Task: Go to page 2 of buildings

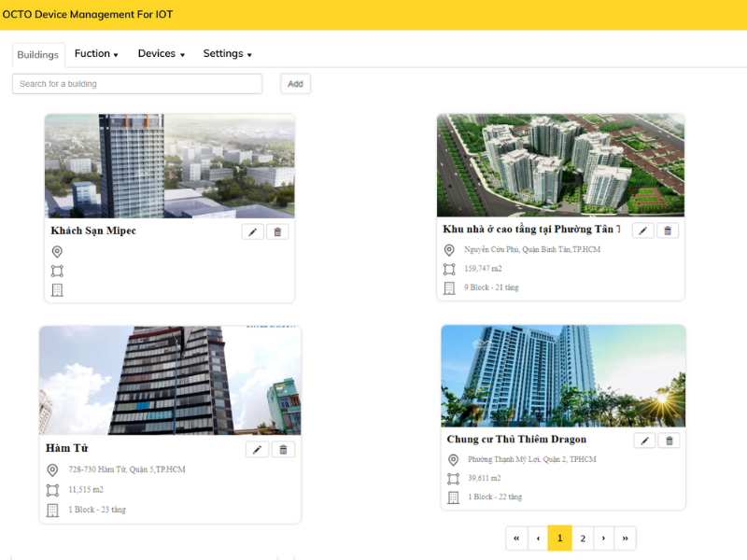Action: click(583, 539)
